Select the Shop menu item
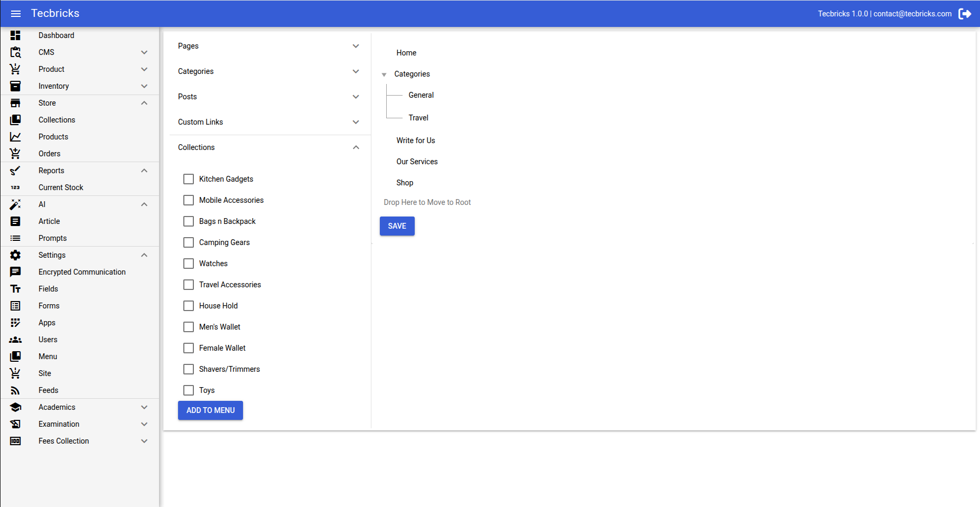 [x=405, y=183]
